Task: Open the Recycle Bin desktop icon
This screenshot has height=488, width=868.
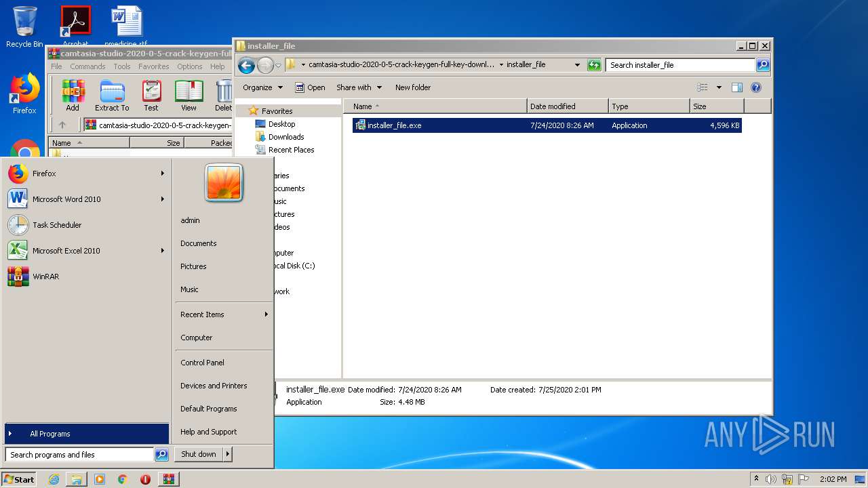Action: (24, 27)
